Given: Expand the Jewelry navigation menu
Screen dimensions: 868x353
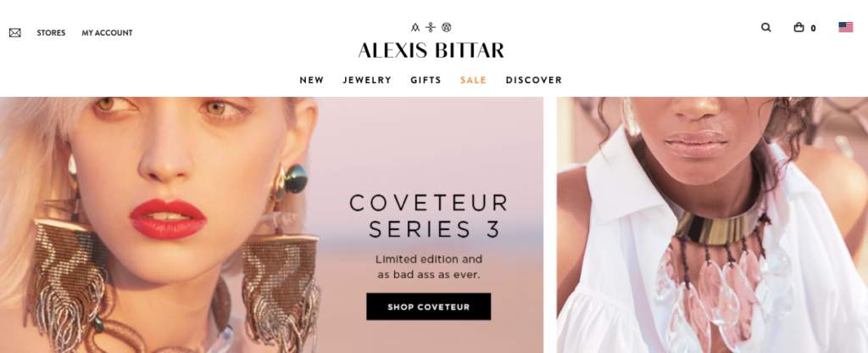Looking at the screenshot, I should coord(367,80).
